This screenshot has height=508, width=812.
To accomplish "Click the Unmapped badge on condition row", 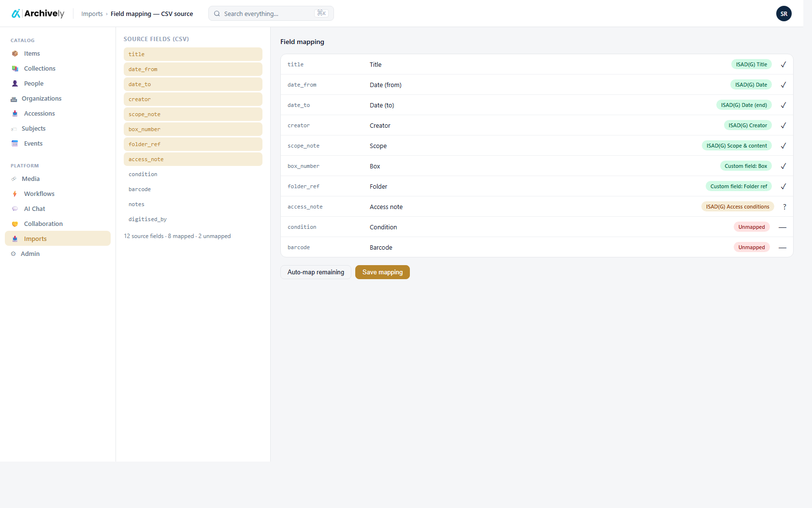I will 752,227.
